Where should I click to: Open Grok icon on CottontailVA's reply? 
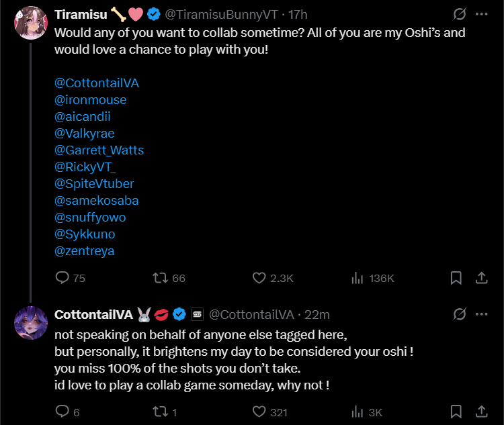click(x=460, y=314)
